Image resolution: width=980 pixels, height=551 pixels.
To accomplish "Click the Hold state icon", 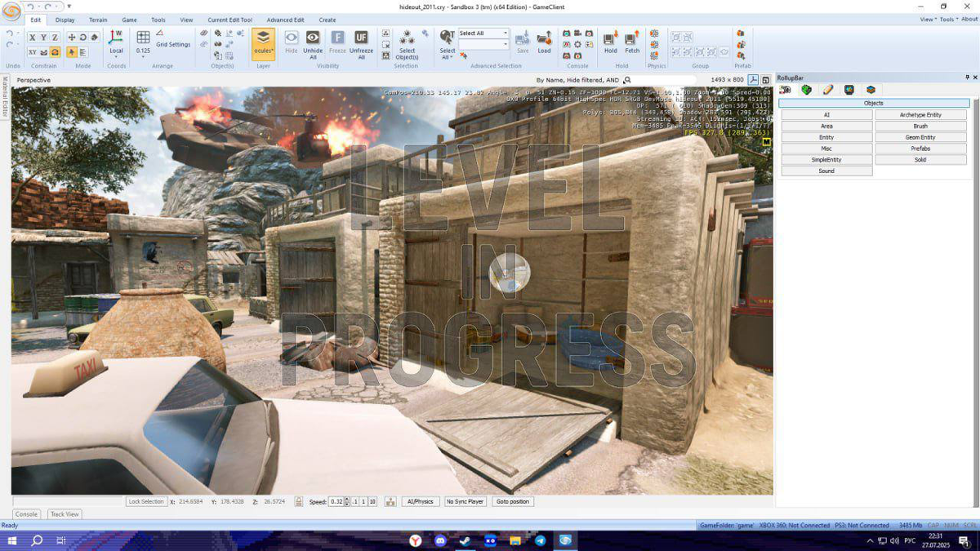I will pyautogui.click(x=610, y=38).
